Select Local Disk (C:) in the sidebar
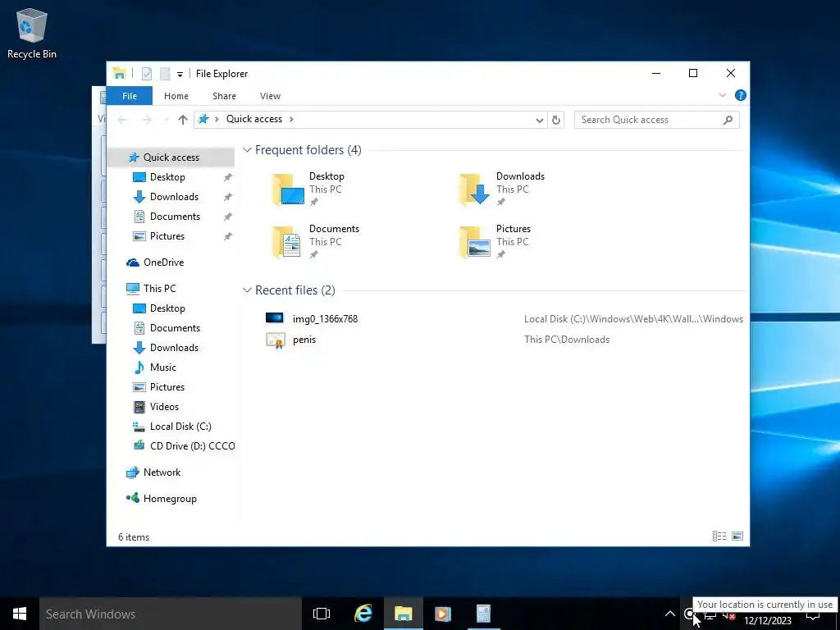The image size is (840, 630). tap(180, 427)
